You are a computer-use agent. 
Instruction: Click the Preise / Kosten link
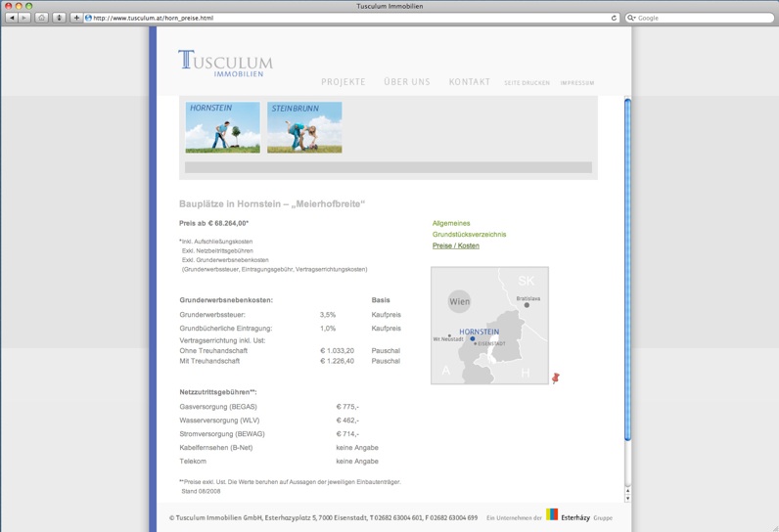tap(455, 245)
